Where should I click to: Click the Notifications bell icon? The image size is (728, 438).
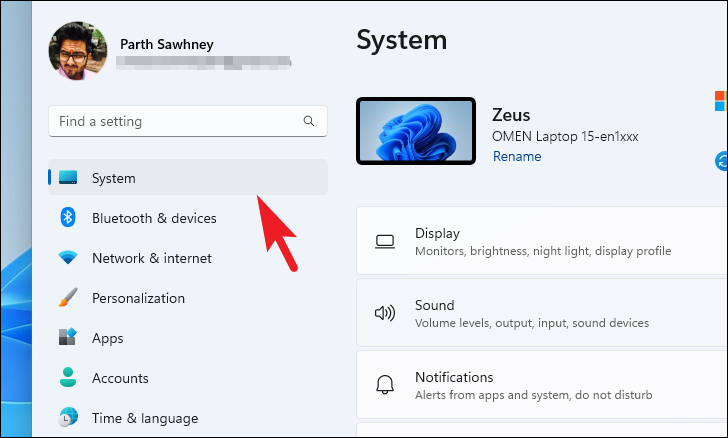[385, 385]
